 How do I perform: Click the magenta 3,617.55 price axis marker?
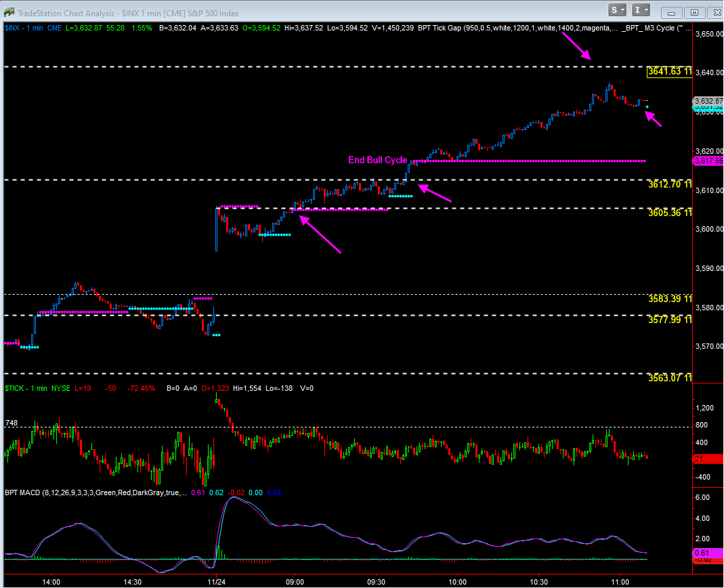708,161
